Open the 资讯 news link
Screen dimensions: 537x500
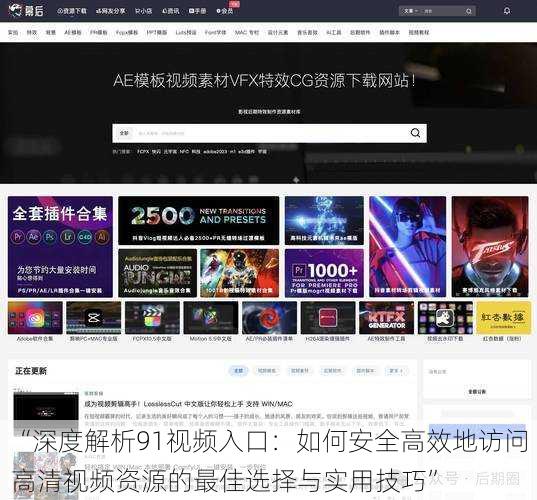[x=171, y=11]
